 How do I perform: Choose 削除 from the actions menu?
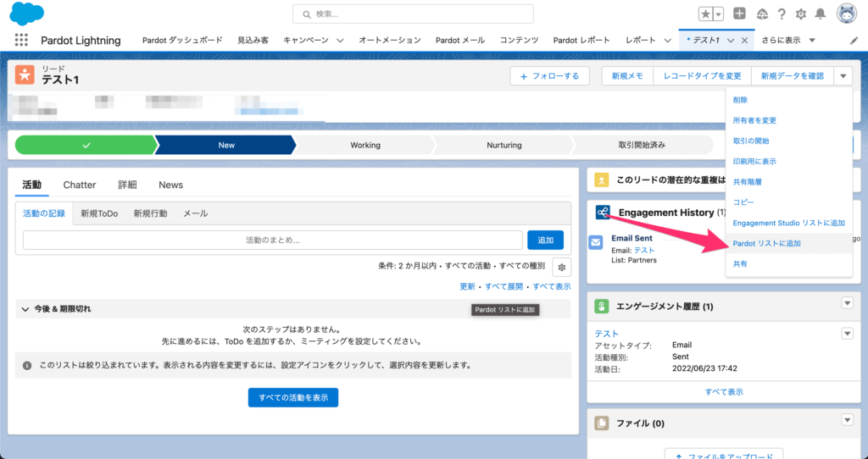[x=788, y=100]
